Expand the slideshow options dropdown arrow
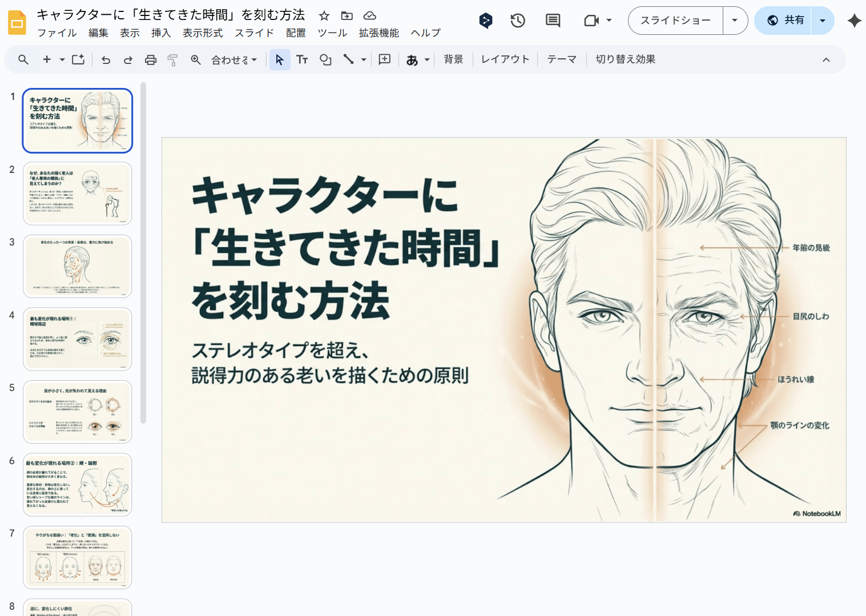The height and width of the screenshot is (616, 866). [x=735, y=21]
